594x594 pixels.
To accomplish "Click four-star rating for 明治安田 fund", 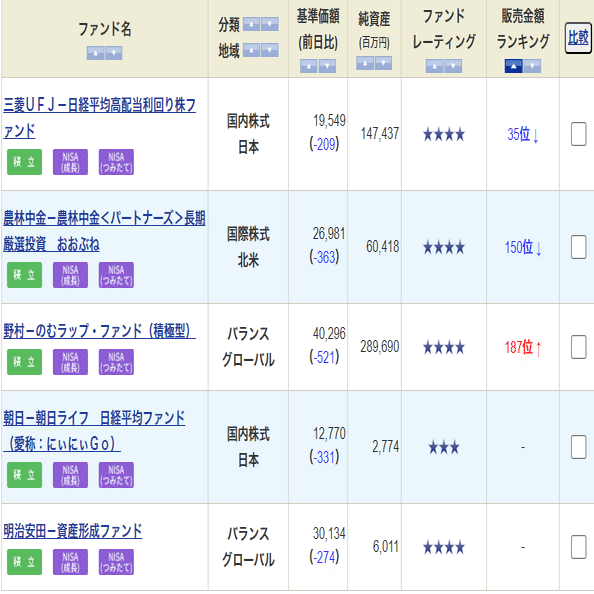I will [444, 547].
